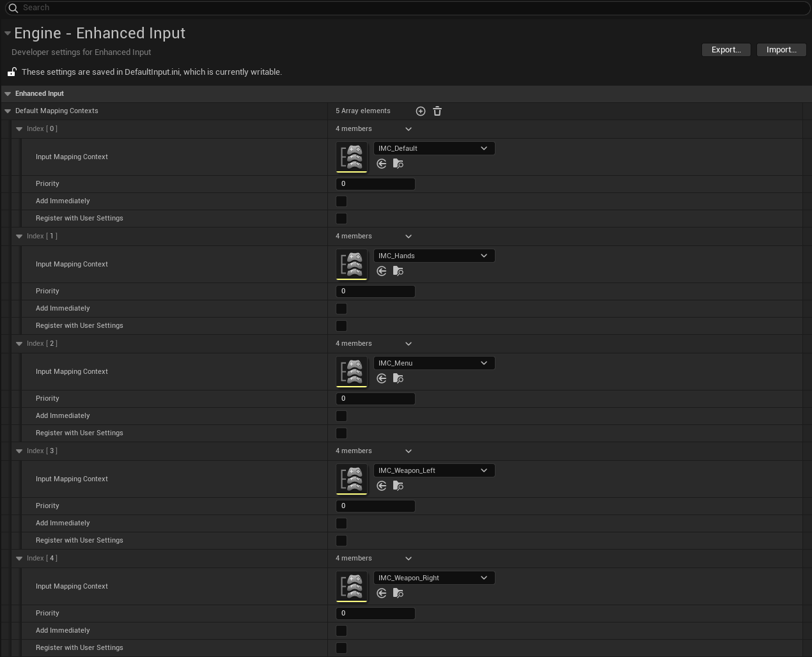Collapse the Index [ 2 ] row

pyautogui.click(x=19, y=344)
